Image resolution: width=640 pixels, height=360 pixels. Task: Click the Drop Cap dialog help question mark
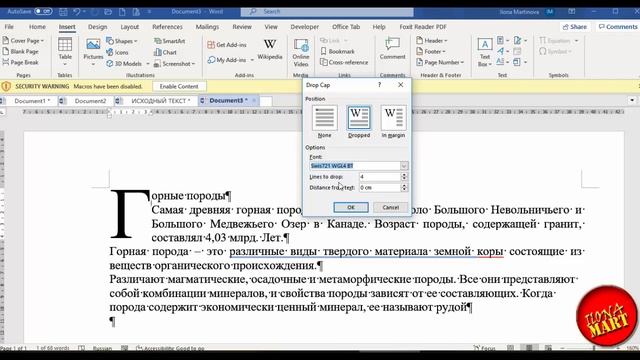click(x=379, y=85)
